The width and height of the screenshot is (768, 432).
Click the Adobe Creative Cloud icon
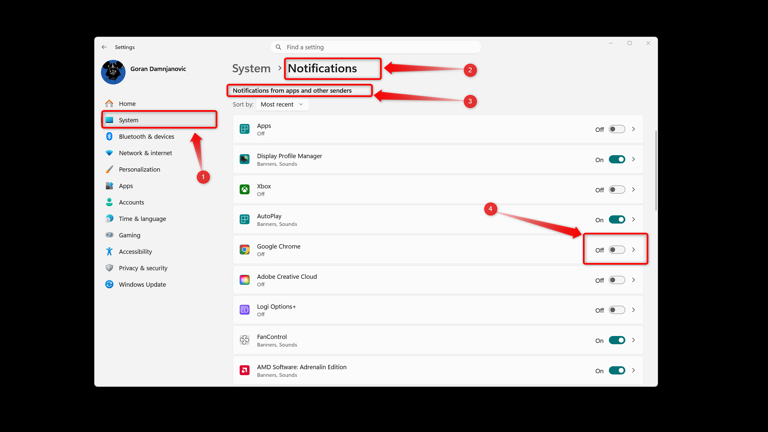(x=244, y=280)
